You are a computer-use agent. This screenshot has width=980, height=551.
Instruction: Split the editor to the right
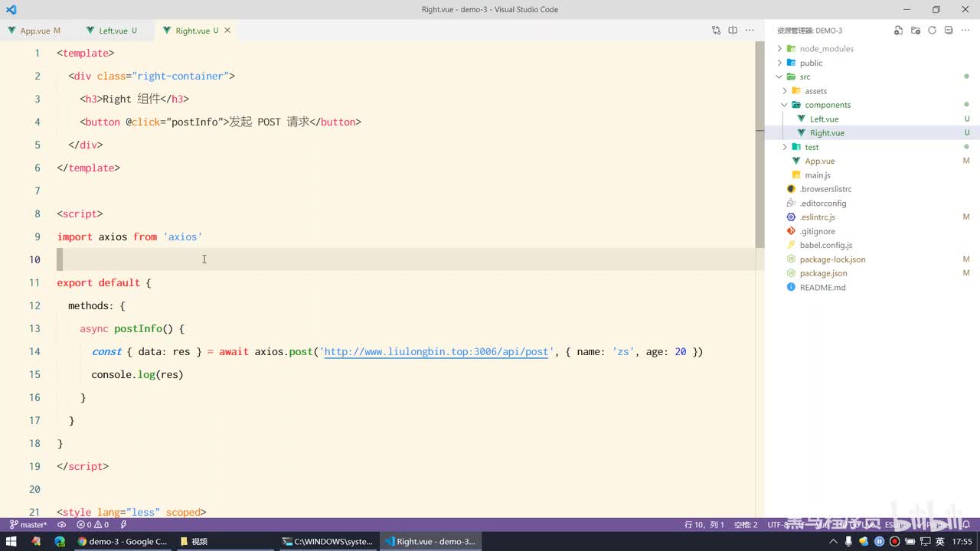(733, 31)
